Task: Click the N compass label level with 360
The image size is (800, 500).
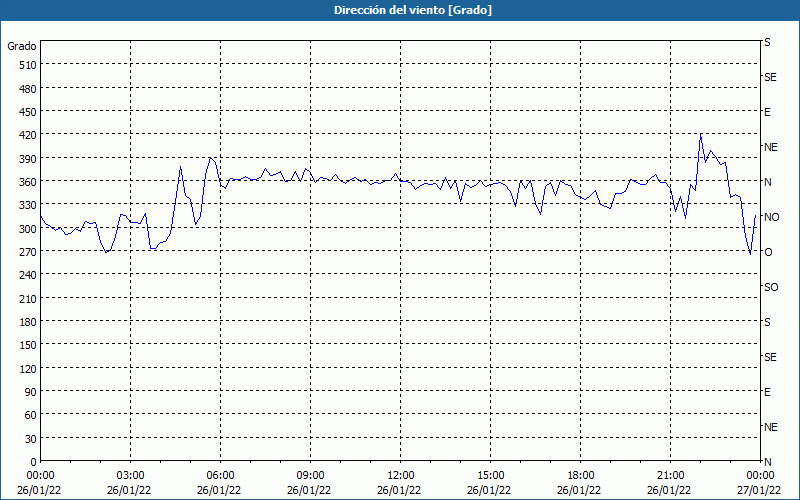Action: point(767,182)
